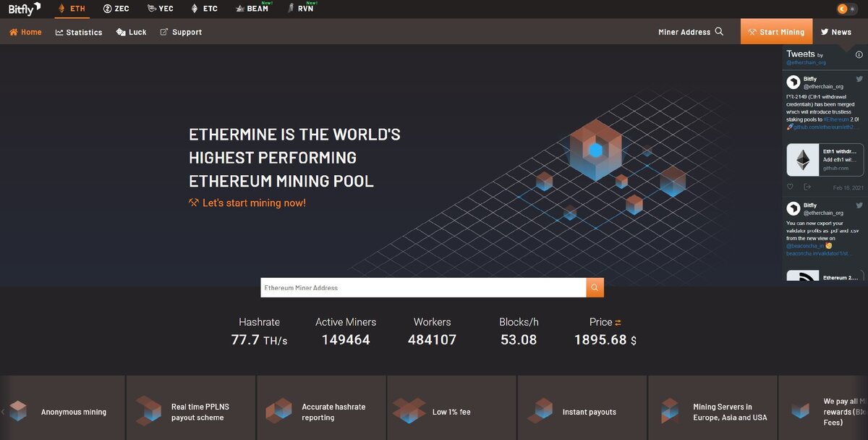Screen dimensions: 868x440
Task: Open the RVN pool tab
Action: [301, 9]
